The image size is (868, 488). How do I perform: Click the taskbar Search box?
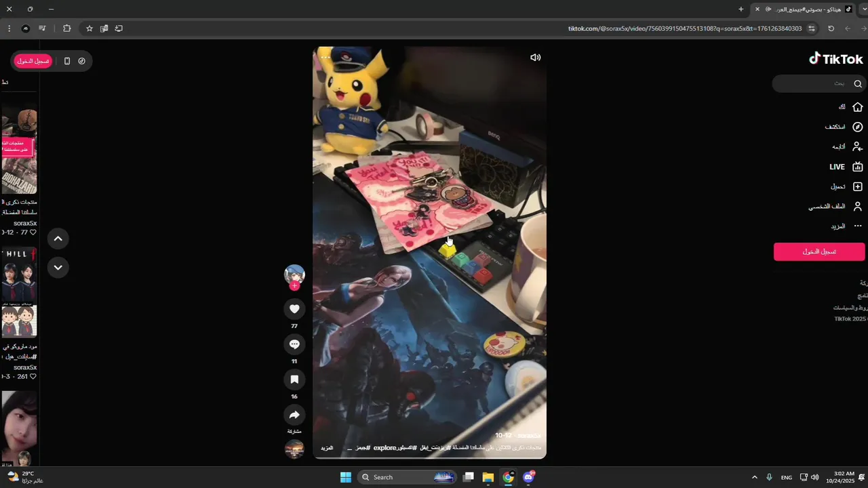(x=406, y=477)
